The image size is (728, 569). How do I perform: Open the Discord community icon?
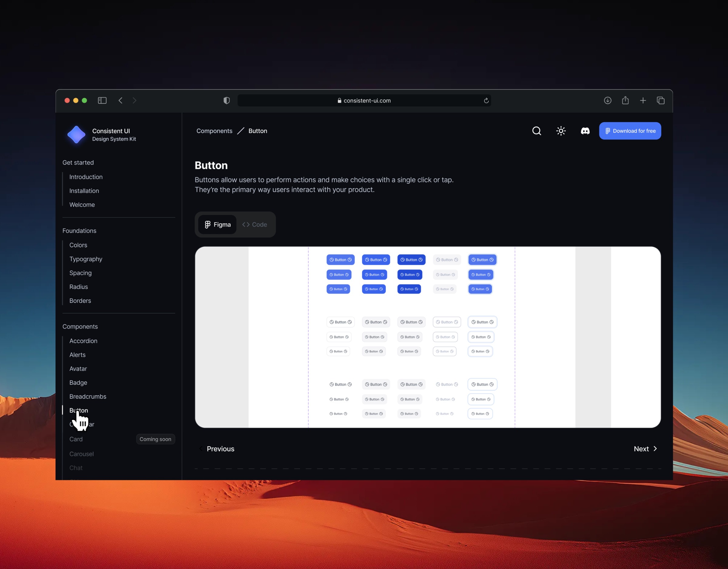(585, 131)
